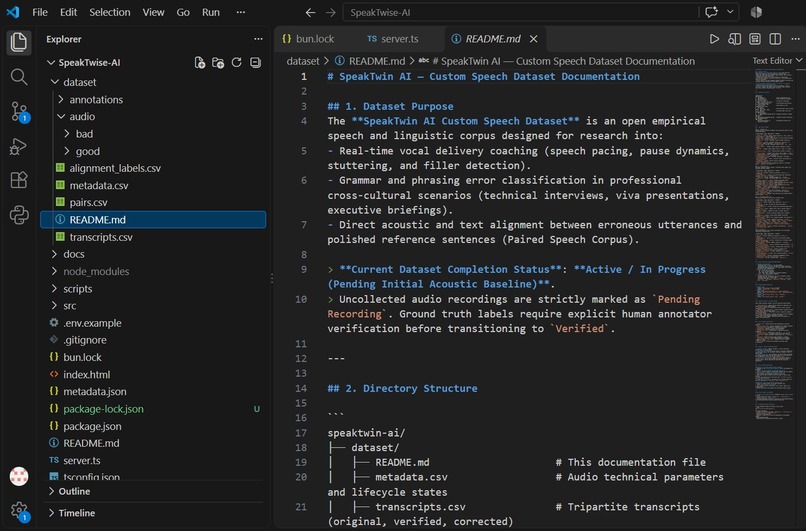Expand the docs folder

click(54, 254)
